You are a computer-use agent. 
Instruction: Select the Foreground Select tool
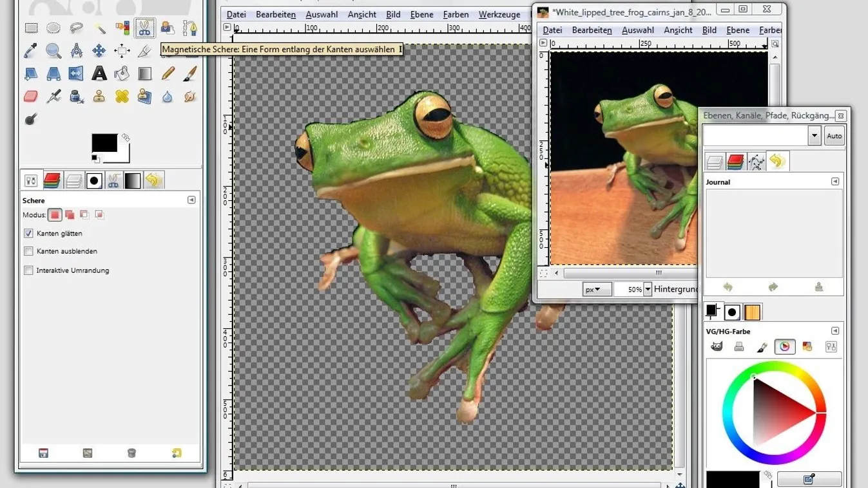point(168,28)
